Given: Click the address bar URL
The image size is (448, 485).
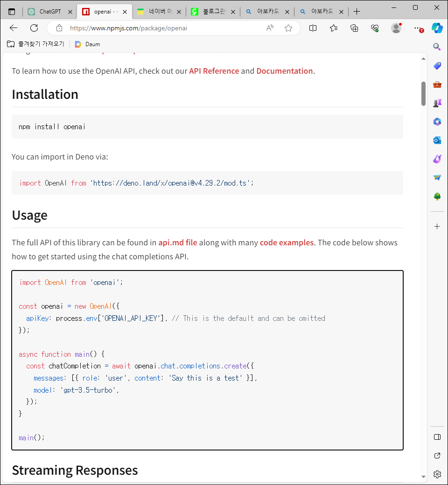Looking at the screenshot, I should [128, 28].
